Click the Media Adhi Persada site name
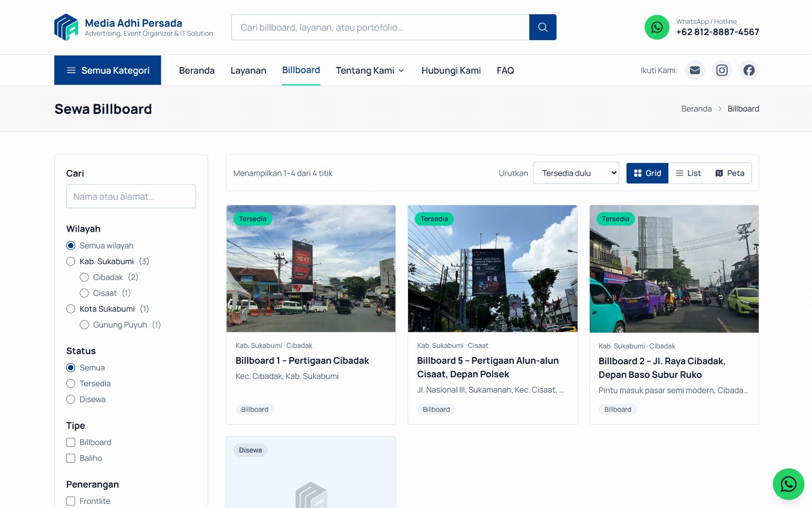812x508 pixels. coord(133,23)
